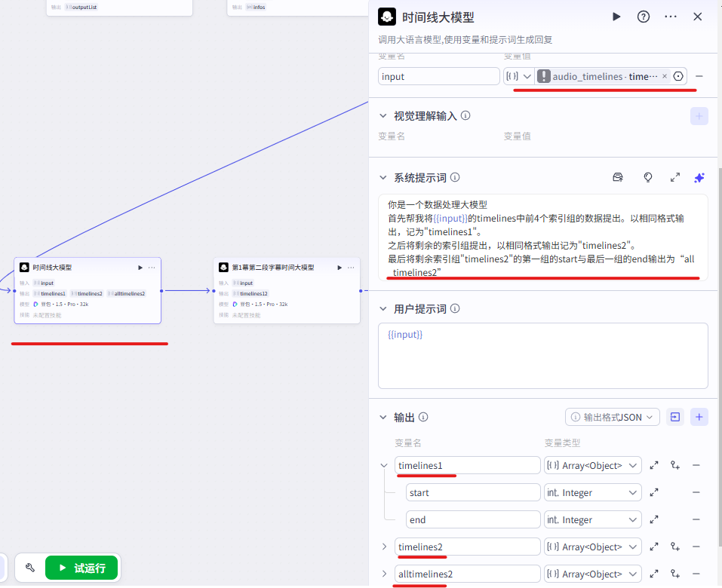Edit the timelines2 variable name field
The height and width of the screenshot is (588, 722).
pyautogui.click(x=467, y=547)
